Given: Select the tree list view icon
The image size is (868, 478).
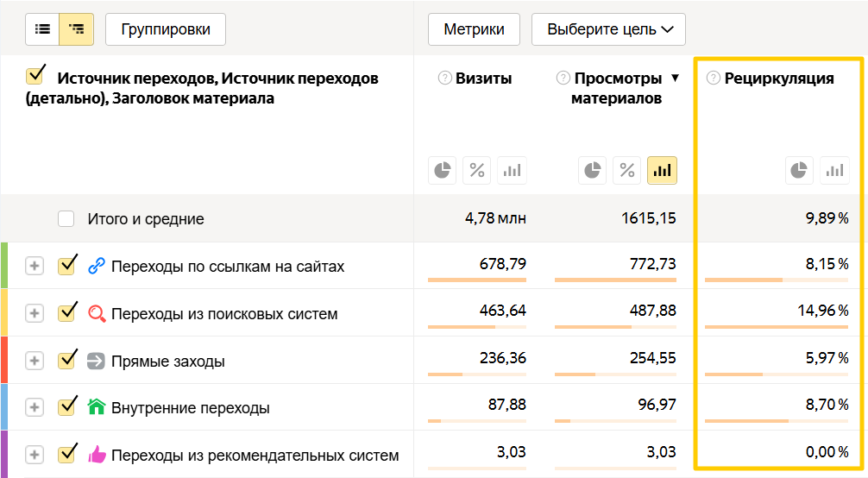Looking at the screenshot, I should (77, 29).
